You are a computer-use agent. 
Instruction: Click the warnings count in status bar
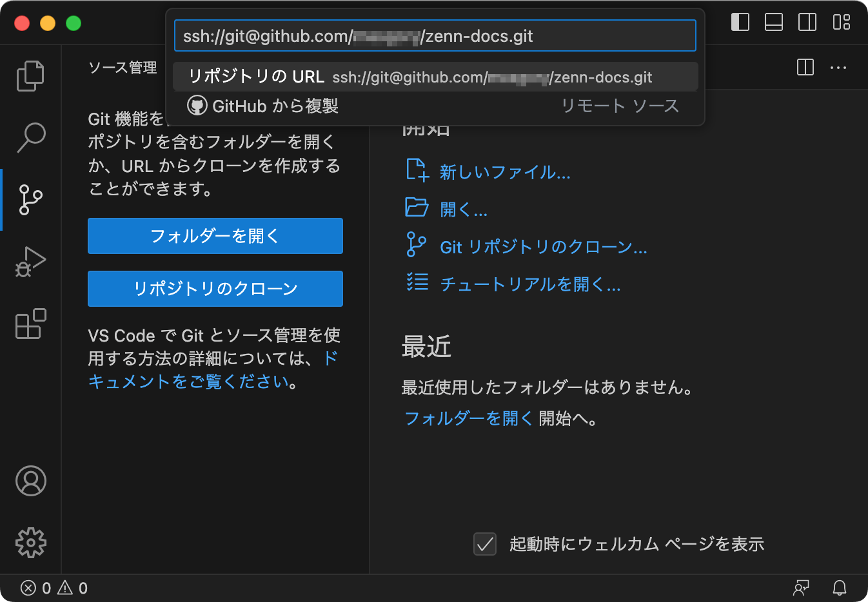[x=73, y=588]
